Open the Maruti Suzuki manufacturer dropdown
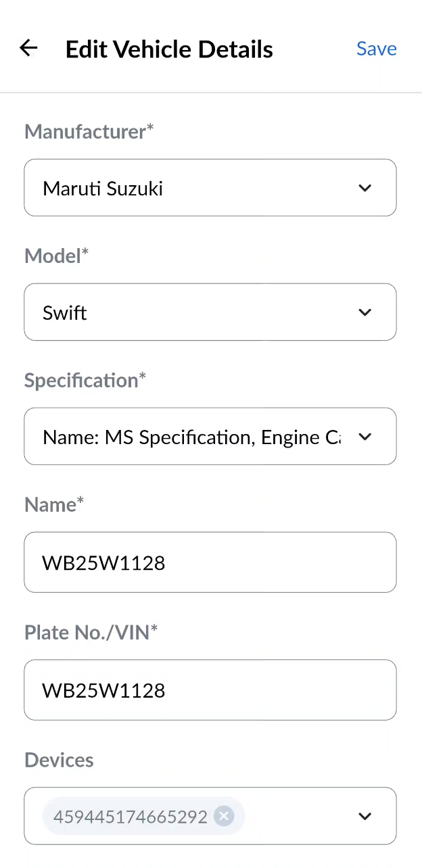The height and width of the screenshot is (868, 422). 189,188
